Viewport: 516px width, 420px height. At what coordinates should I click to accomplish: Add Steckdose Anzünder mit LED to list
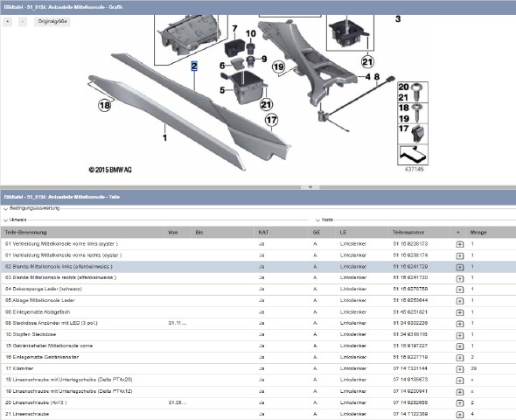pos(460,324)
